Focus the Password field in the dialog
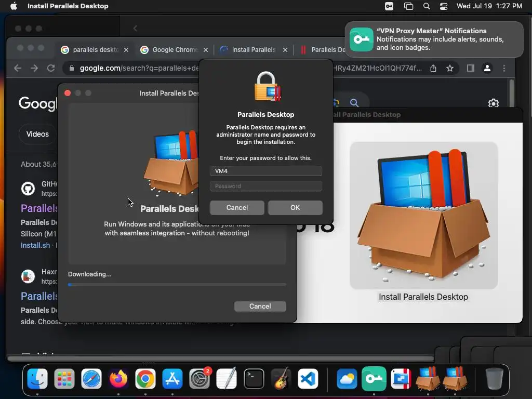 click(265, 186)
